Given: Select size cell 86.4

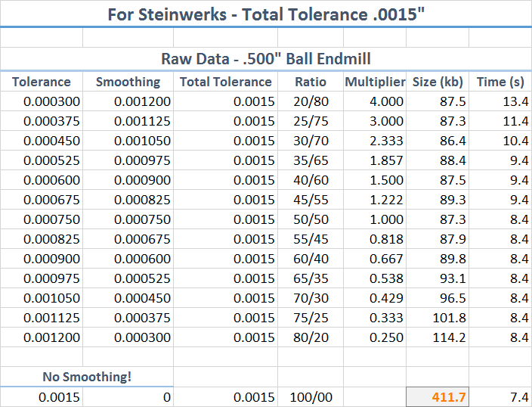Looking at the screenshot, I should tap(438, 141).
